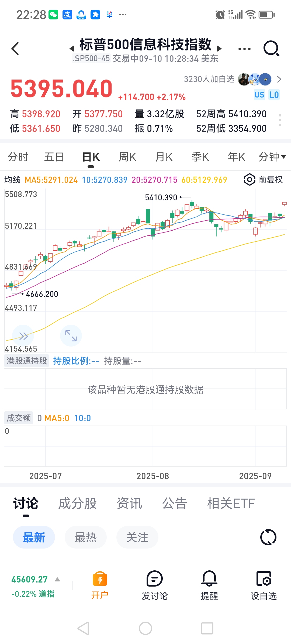Select the 五日 chart tab
Viewport: 291px width, 644px height.
pyautogui.click(x=54, y=157)
